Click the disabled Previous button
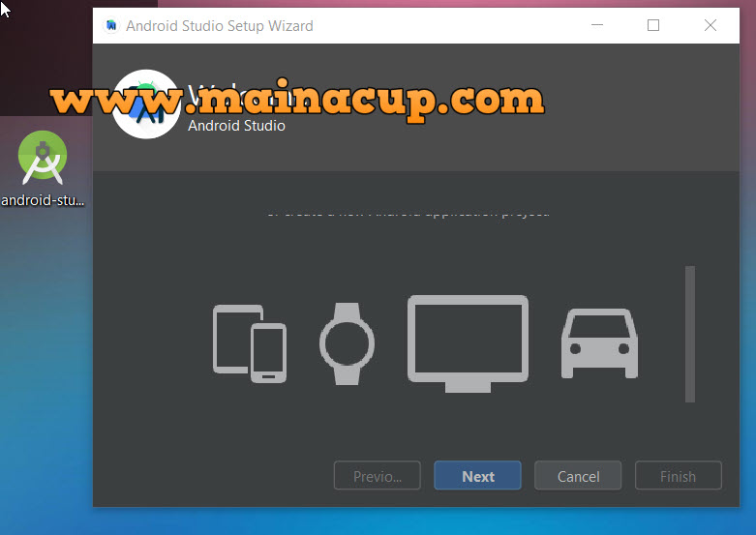 click(x=378, y=476)
